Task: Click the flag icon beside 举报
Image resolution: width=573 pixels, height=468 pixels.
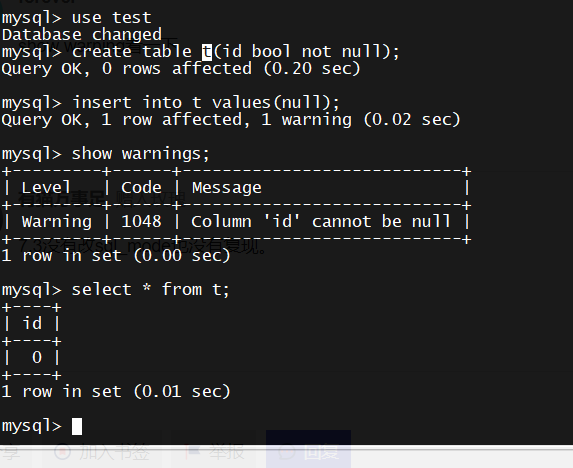Action: point(194,452)
